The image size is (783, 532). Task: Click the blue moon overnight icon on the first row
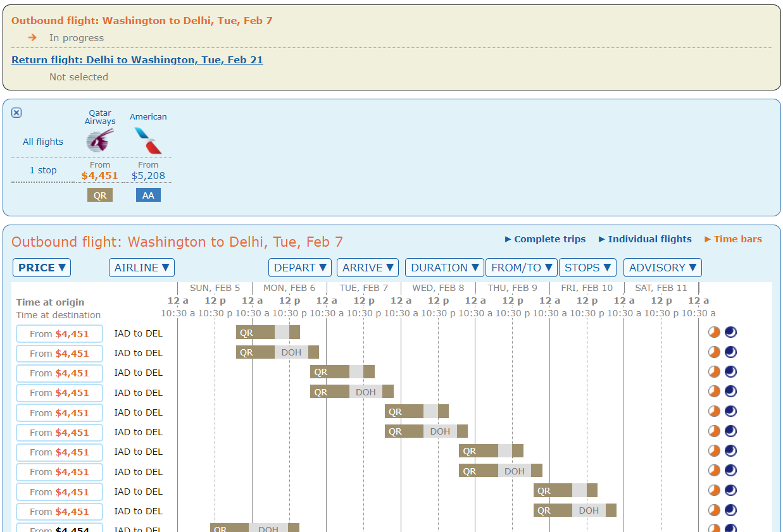point(730,333)
